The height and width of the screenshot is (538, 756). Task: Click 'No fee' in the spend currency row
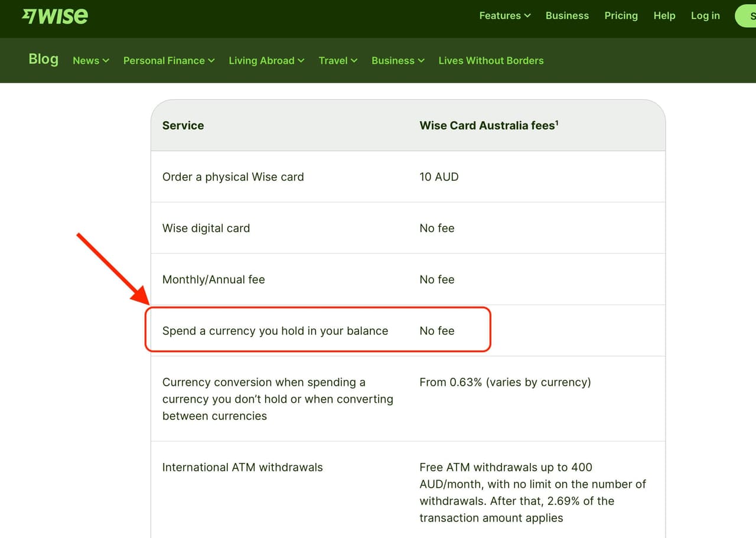[437, 331]
